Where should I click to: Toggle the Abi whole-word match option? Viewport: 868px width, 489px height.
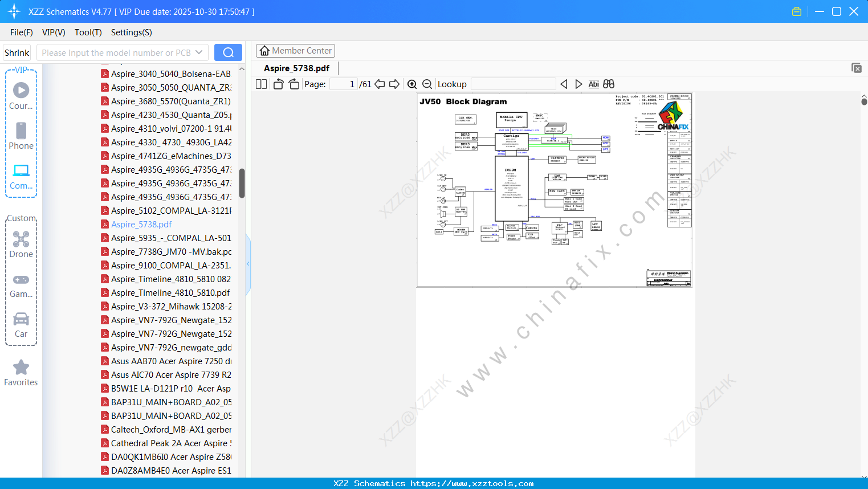pos(594,84)
